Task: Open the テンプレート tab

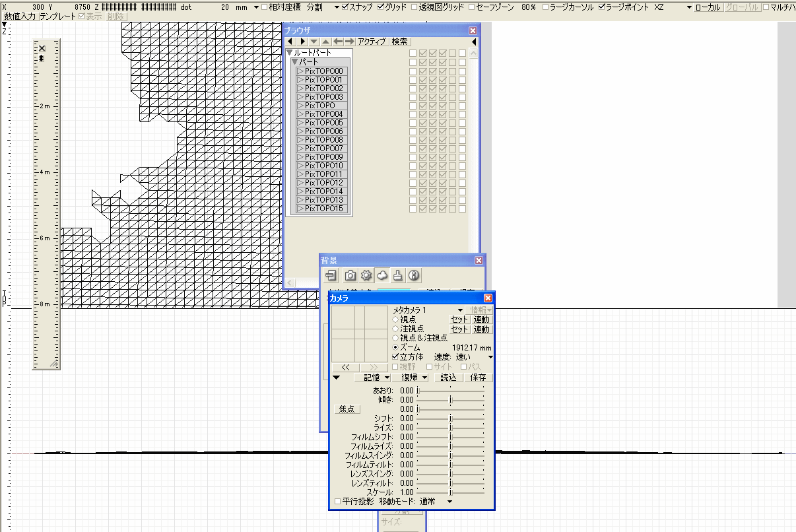Action: (57, 17)
